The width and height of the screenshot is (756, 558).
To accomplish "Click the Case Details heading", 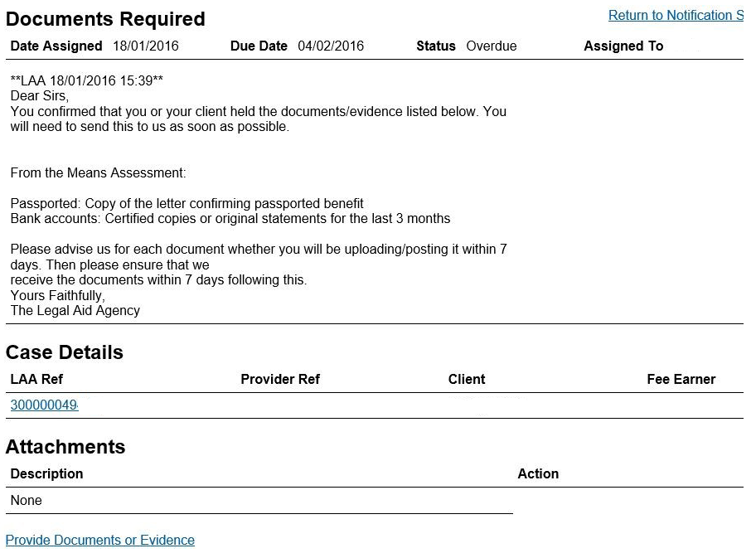I will pos(65,352).
